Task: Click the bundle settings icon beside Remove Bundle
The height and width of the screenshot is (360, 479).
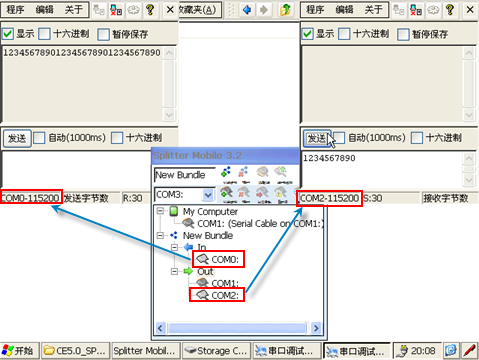Action: click(x=263, y=173)
